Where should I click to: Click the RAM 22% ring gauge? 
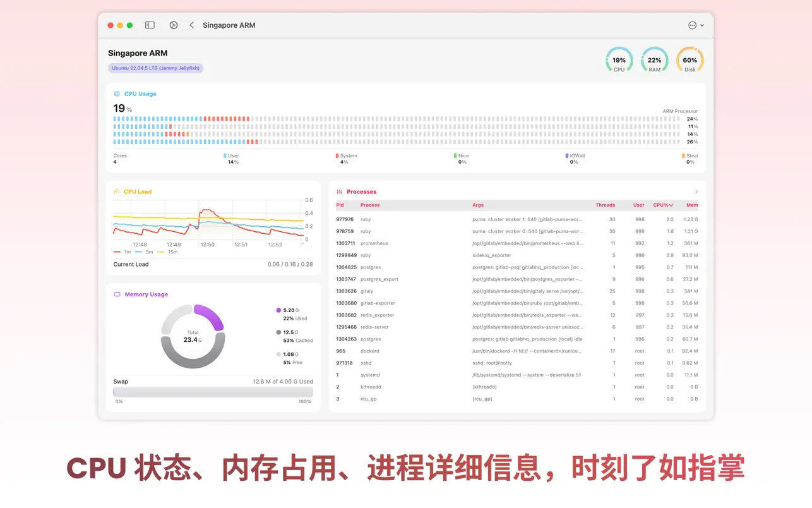654,60
